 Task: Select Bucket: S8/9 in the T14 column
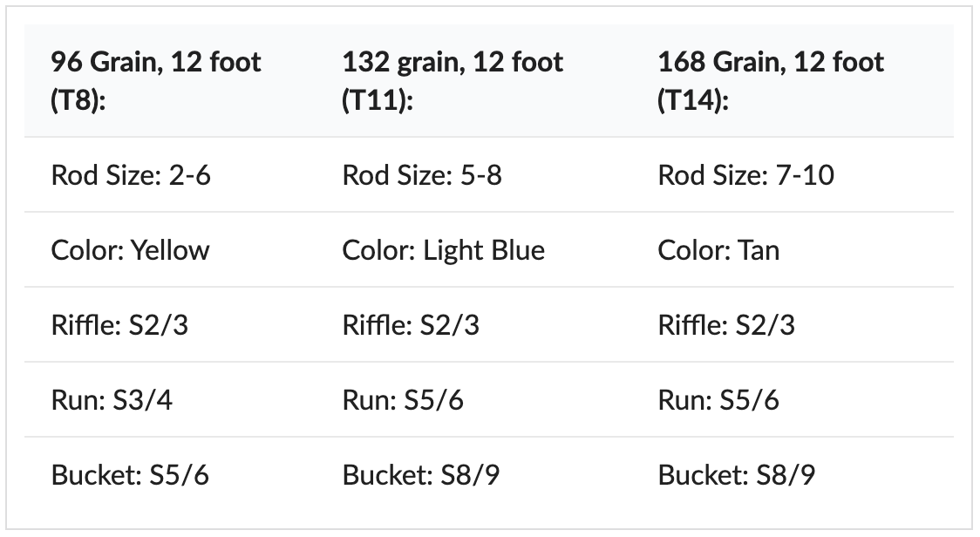tap(793, 474)
